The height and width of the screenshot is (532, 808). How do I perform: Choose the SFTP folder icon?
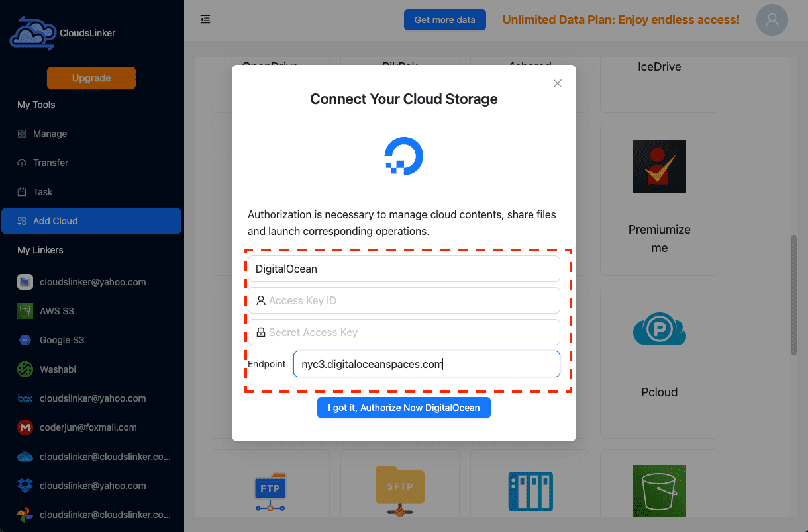point(400,492)
